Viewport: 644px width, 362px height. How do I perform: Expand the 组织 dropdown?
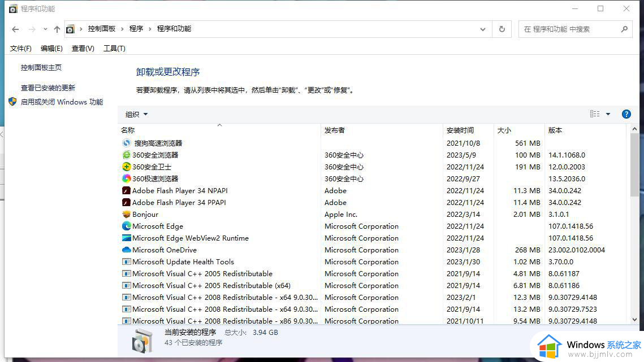(136, 115)
